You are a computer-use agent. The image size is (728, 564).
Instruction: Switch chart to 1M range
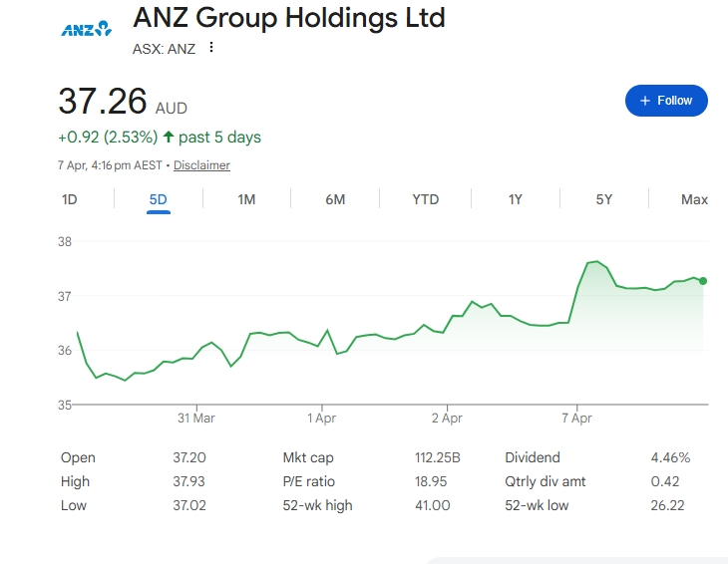(246, 199)
